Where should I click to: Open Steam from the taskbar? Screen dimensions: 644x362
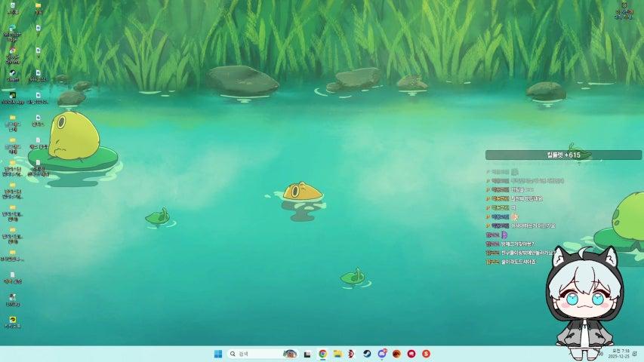pyautogui.click(x=367, y=354)
